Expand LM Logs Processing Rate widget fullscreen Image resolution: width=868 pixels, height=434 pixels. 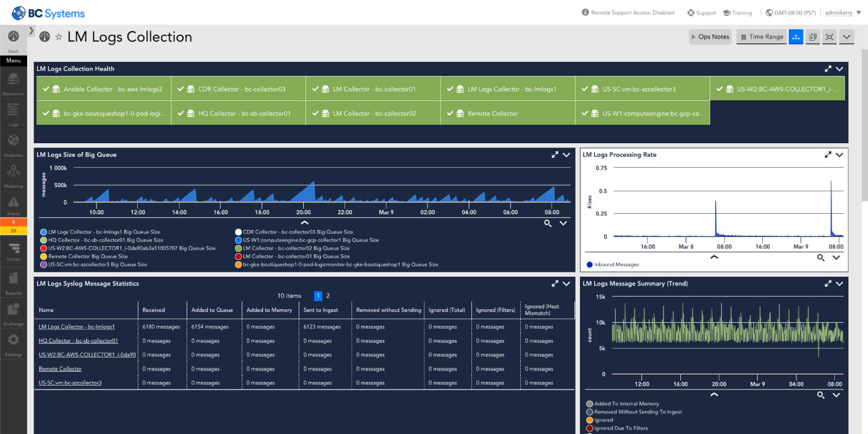[x=828, y=155]
